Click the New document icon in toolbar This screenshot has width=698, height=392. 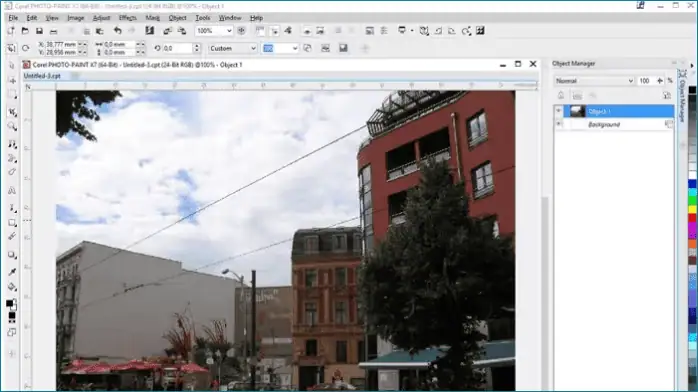point(11,31)
